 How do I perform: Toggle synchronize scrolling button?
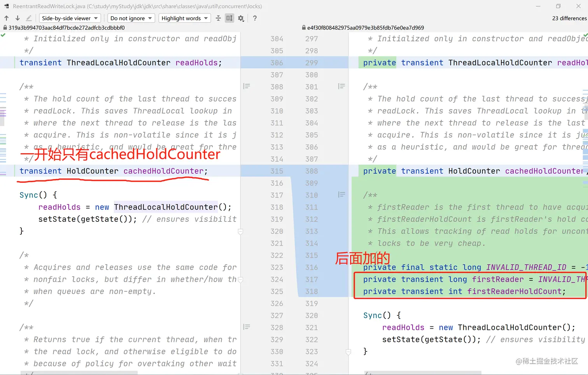[229, 18]
